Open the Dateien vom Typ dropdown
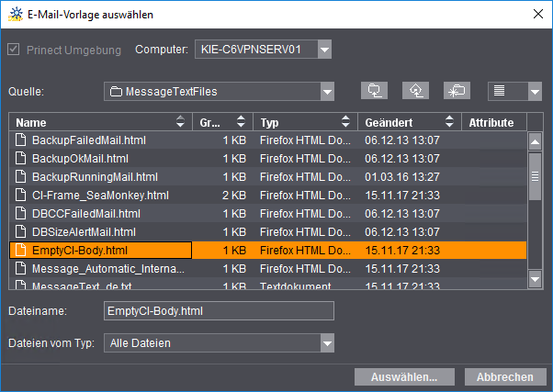 (327, 343)
